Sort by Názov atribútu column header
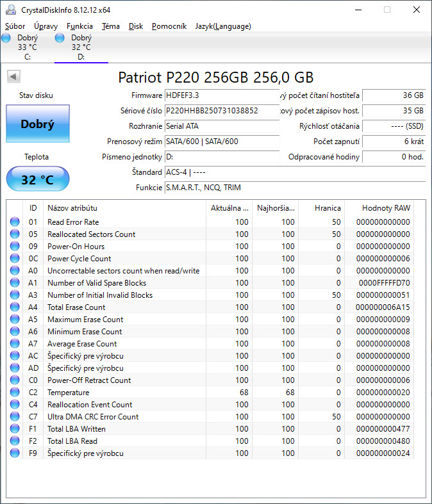The image size is (432, 504). coord(124,208)
